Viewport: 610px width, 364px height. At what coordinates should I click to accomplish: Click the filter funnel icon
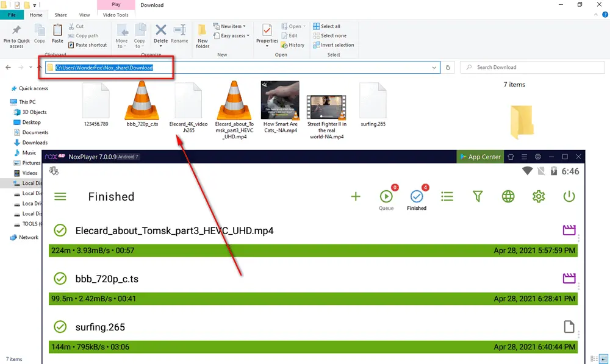478,196
